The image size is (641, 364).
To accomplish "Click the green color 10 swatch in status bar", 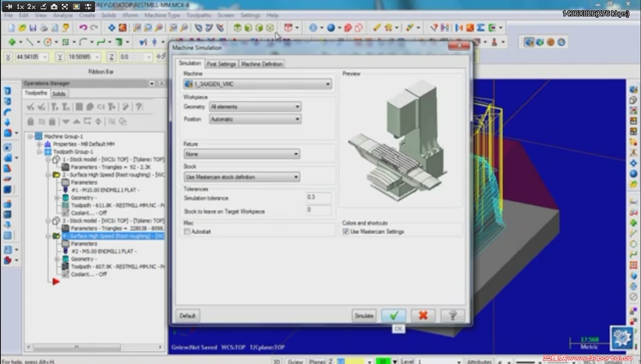I will (383, 361).
